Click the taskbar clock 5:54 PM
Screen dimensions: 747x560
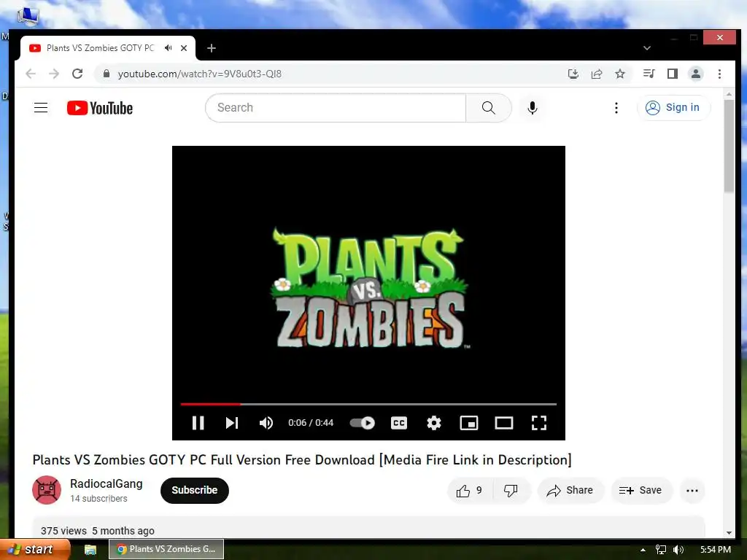(716, 550)
